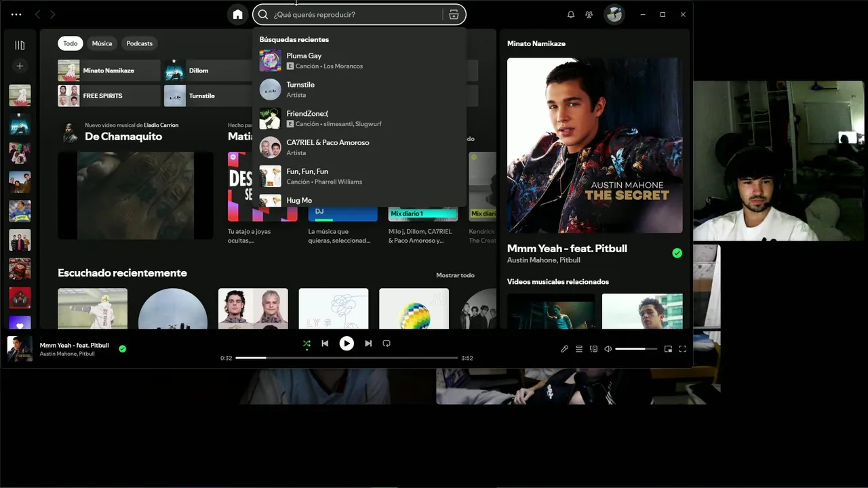This screenshot has height=488, width=868.
Task: Toggle shuffle playback
Action: [307, 344]
